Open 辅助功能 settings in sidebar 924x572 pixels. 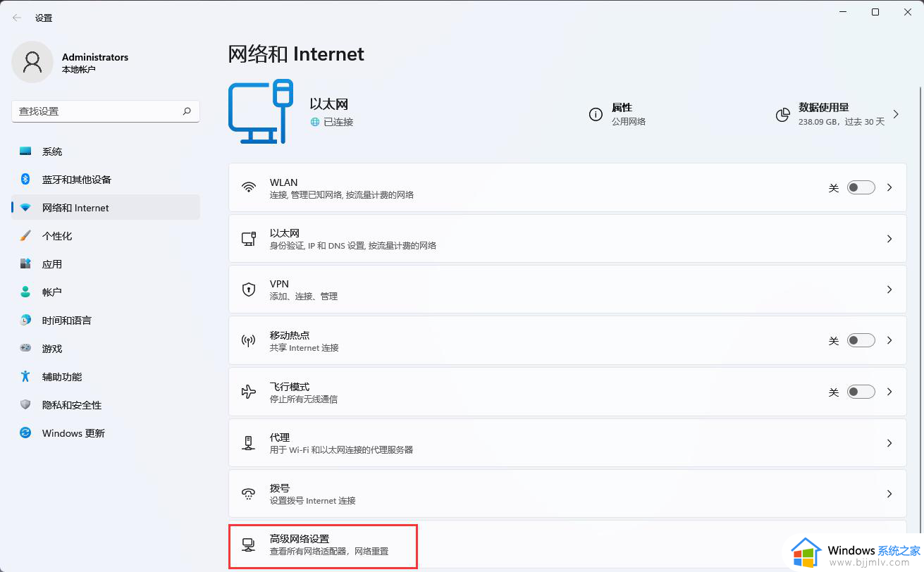point(106,377)
